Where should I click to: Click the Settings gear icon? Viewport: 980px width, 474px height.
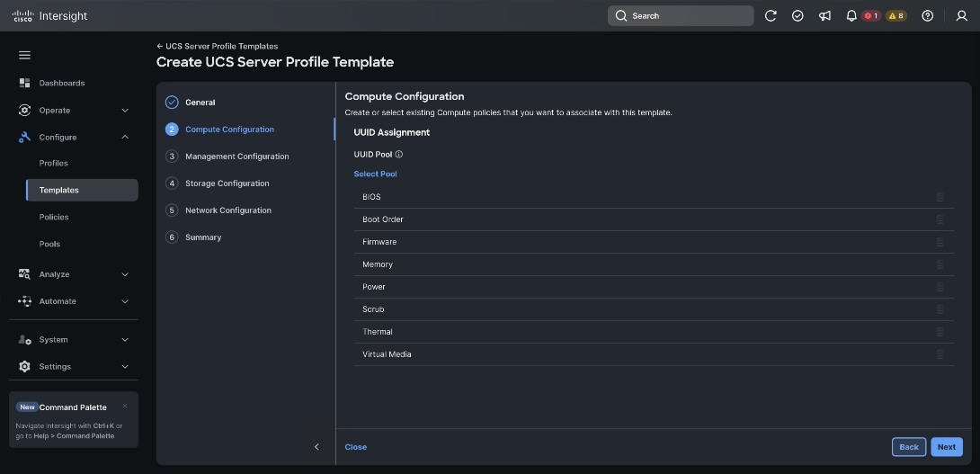(24, 366)
